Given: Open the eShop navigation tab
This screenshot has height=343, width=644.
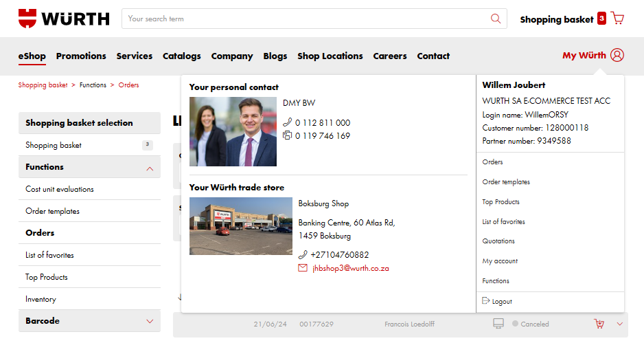Looking at the screenshot, I should (x=32, y=56).
